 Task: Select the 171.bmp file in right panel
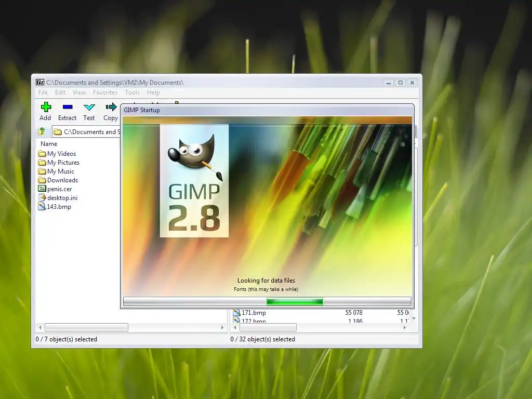[x=249, y=312]
